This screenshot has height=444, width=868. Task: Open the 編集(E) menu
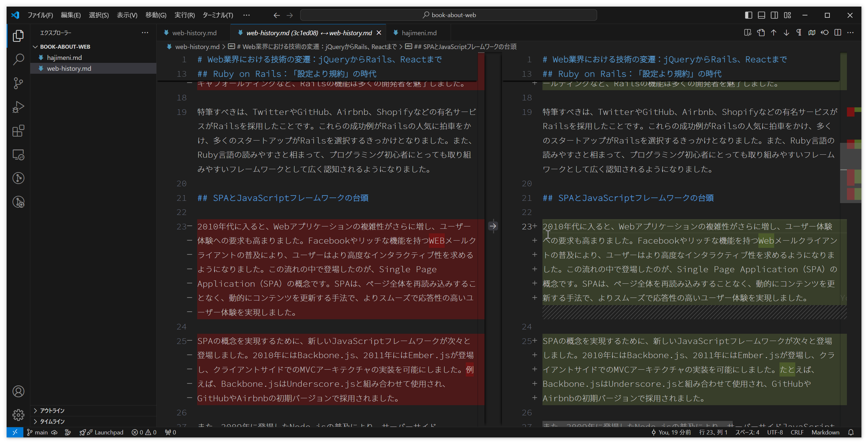[x=71, y=15]
